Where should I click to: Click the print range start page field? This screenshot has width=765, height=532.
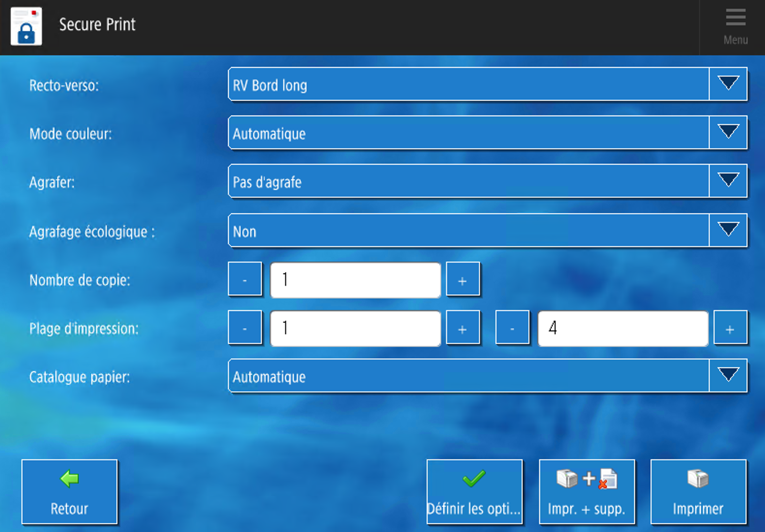pyautogui.click(x=355, y=329)
